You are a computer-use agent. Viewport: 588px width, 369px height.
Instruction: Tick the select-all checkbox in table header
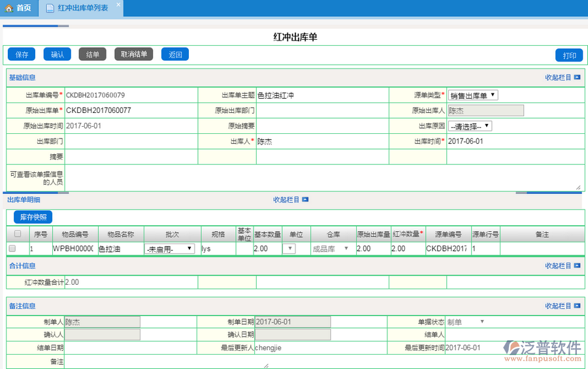pyautogui.click(x=18, y=234)
